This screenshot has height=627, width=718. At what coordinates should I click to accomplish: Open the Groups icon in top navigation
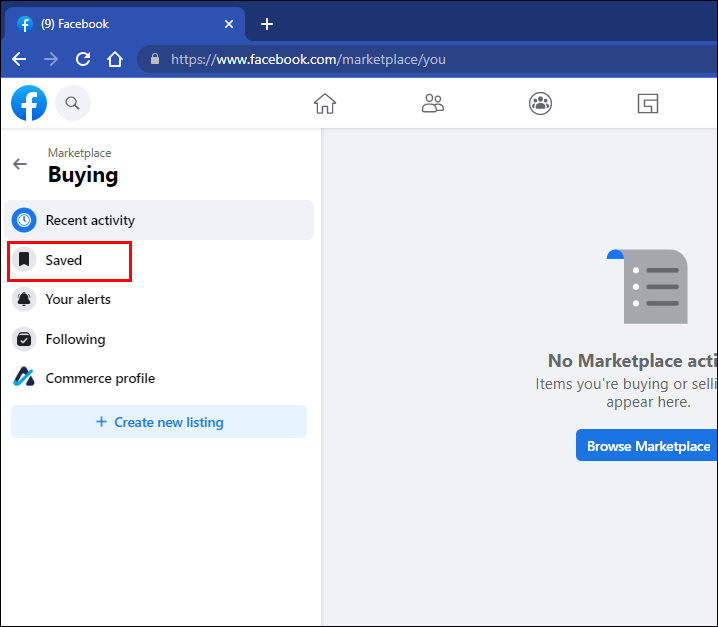[540, 103]
